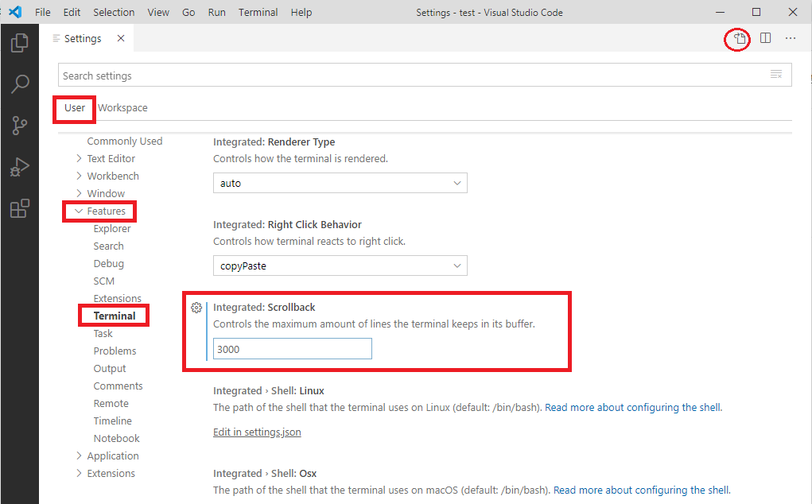The height and width of the screenshot is (504, 812).
Task: Click the VS Code logo icon
Action: click(x=15, y=12)
